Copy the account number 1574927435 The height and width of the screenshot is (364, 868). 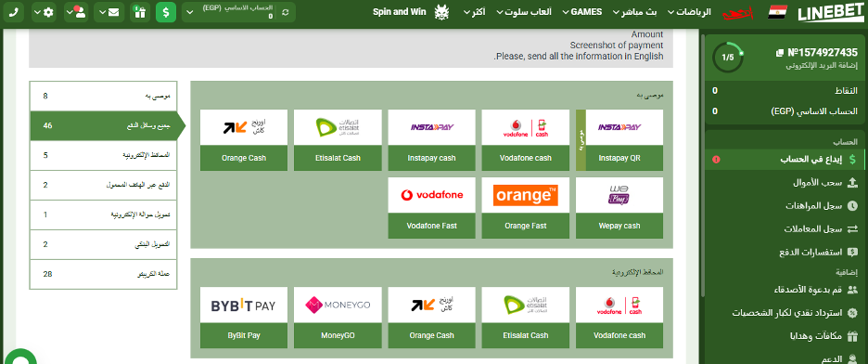779,53
